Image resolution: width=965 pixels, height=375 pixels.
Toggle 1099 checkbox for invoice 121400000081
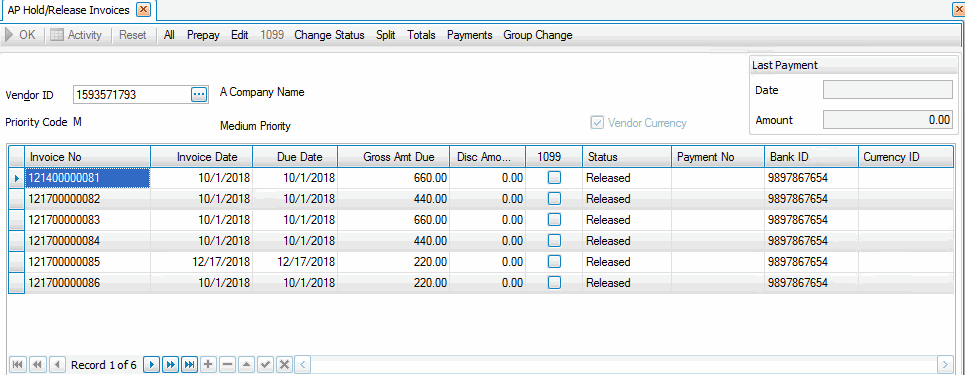tap(555, 178)
